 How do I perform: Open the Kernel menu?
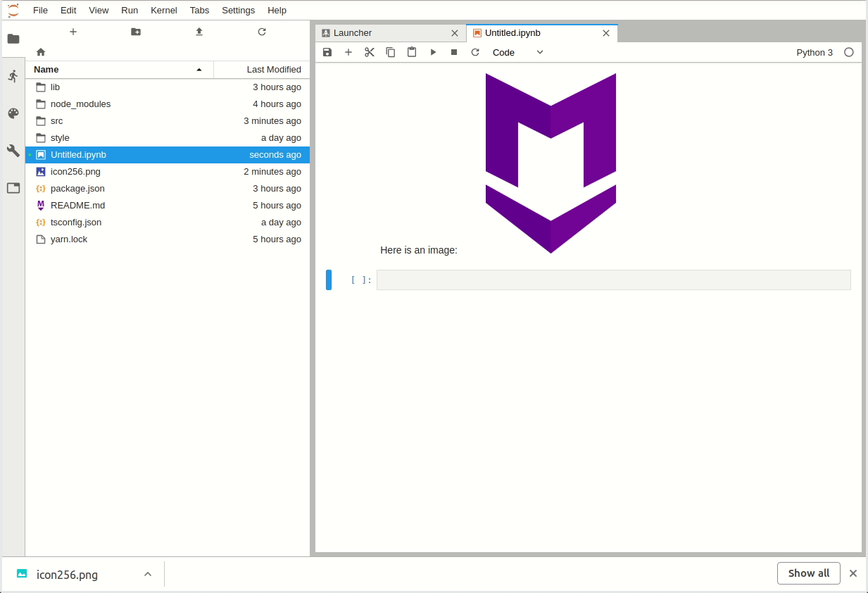pyautogui.click(x=164, y=11)
